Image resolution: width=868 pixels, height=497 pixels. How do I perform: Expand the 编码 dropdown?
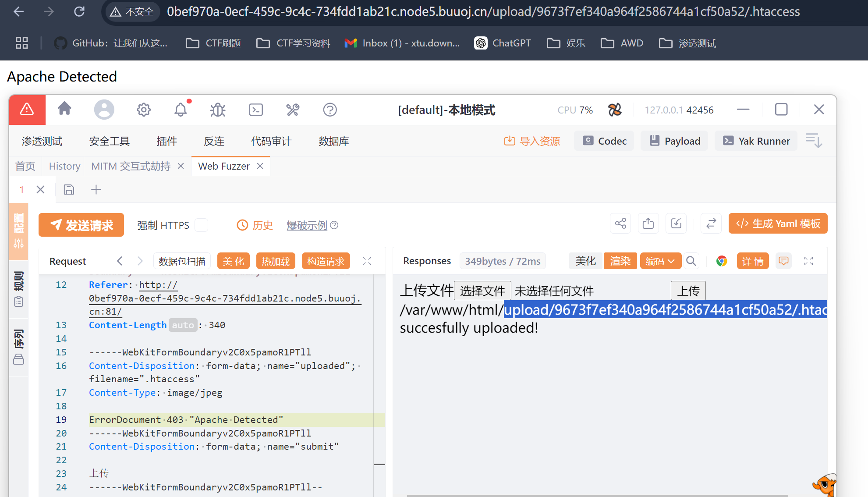point(660,261)
